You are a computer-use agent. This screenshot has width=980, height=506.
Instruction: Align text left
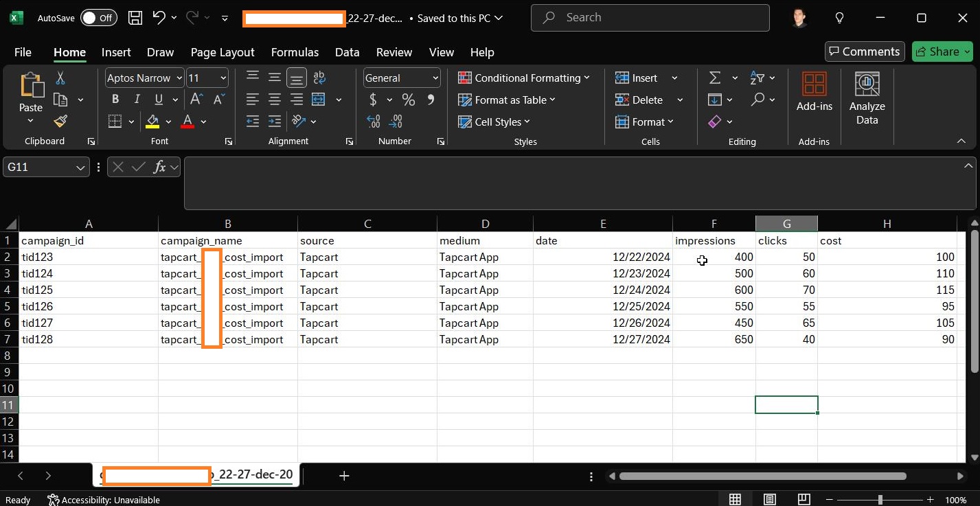click(253, 100)
